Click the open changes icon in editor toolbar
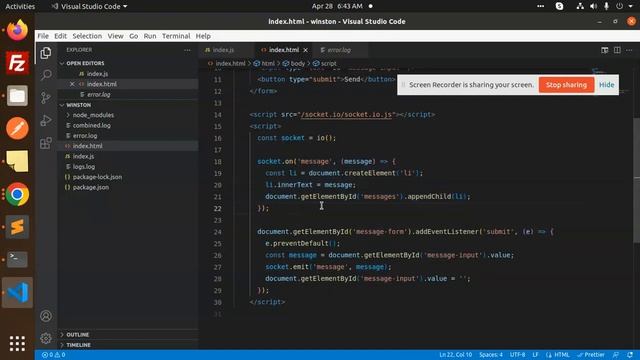This screenshot has height=360, width=640. coord(604,50)
